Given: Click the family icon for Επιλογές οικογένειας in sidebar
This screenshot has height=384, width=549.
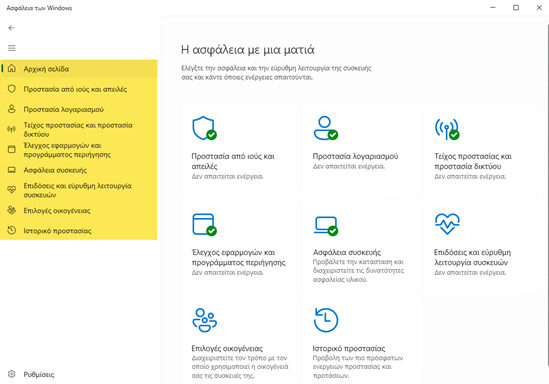Looking at the screenshot, I should pyautogui.click(x=12, y=210).
